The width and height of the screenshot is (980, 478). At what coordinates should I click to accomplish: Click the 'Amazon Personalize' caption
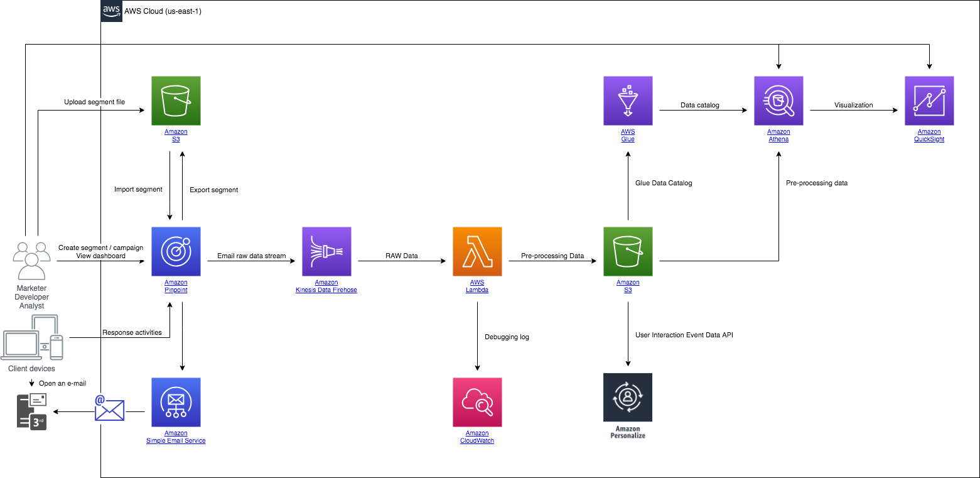pyautogui.click(x=628, y=432)
